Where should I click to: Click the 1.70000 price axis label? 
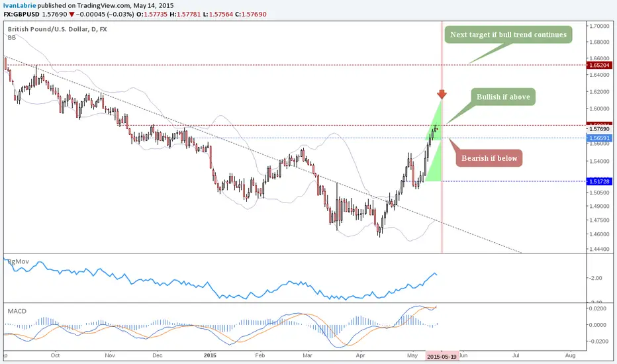(x=599, y=26)
